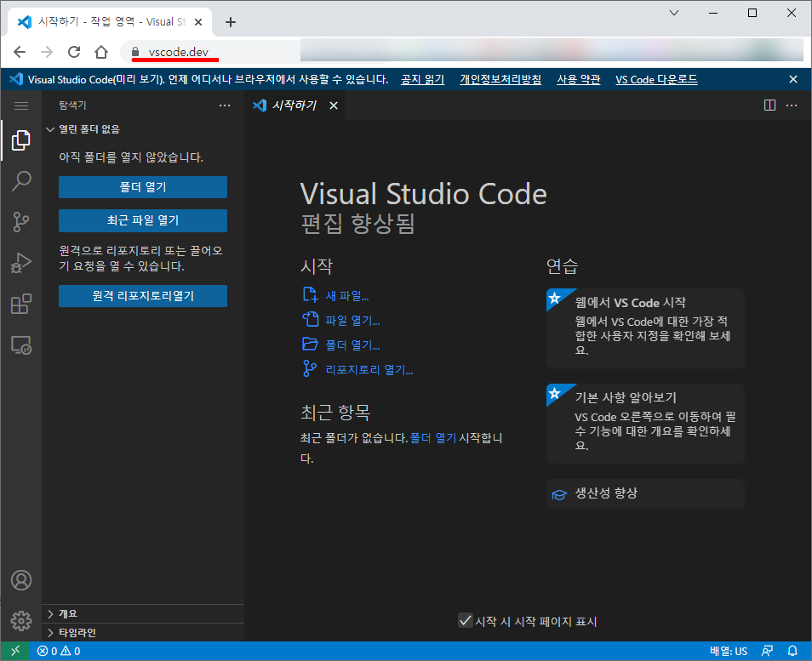812x661 pixels.
Task: Expand the 개요 section
Action: point(143,613)
